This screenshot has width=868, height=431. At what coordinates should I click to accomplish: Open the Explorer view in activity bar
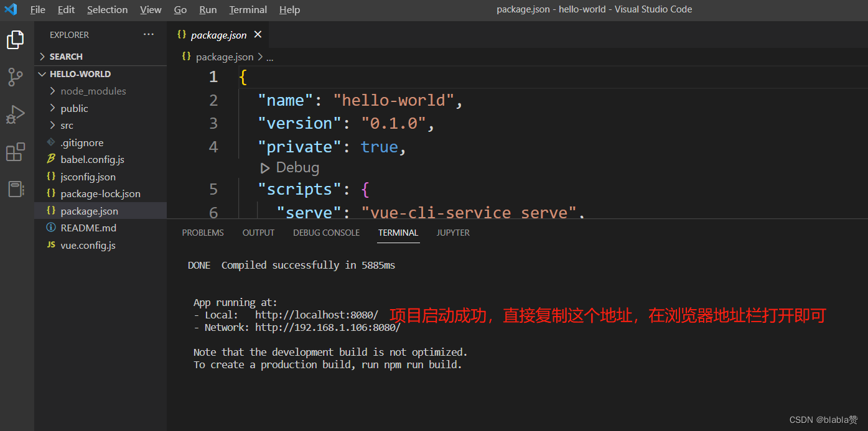click(16, 40)
